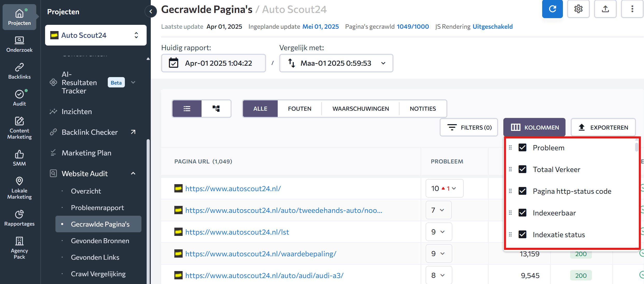
Task: Click the EXPORTEREN button
Action: point(603,127)
